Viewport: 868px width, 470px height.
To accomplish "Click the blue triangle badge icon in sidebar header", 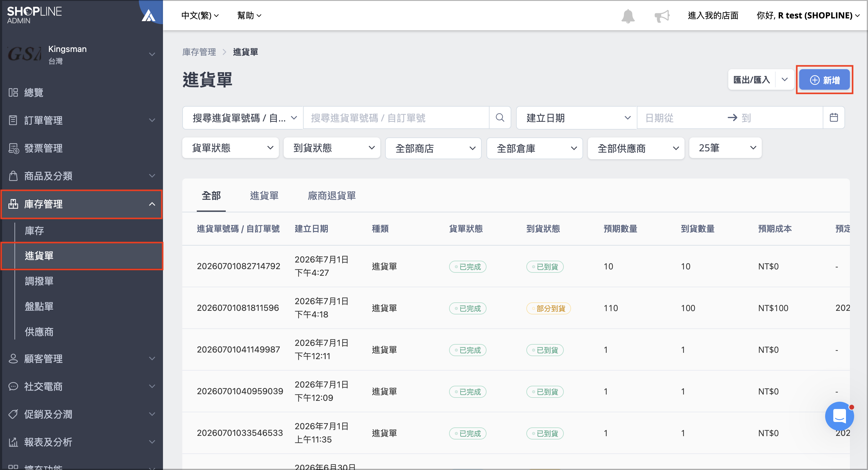I will [148, 15].
